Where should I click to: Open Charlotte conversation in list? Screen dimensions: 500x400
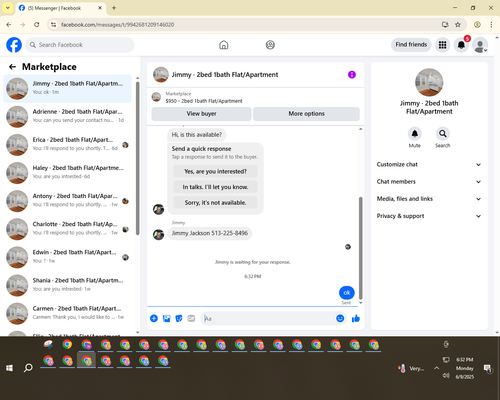tap(67, 229)
